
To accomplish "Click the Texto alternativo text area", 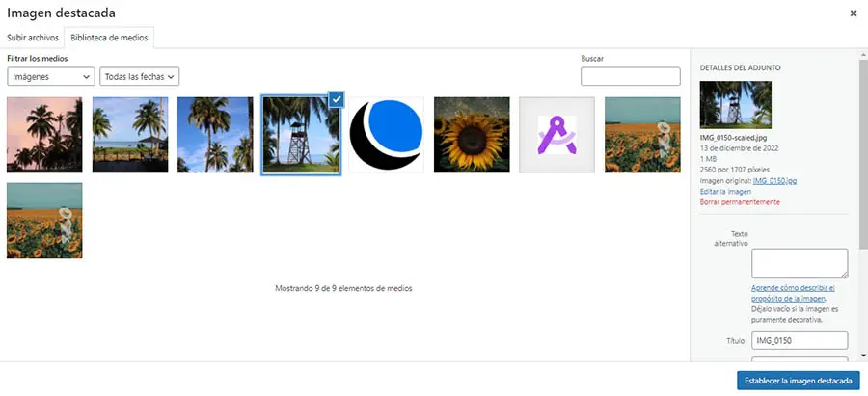I will [x=799, y=263].
